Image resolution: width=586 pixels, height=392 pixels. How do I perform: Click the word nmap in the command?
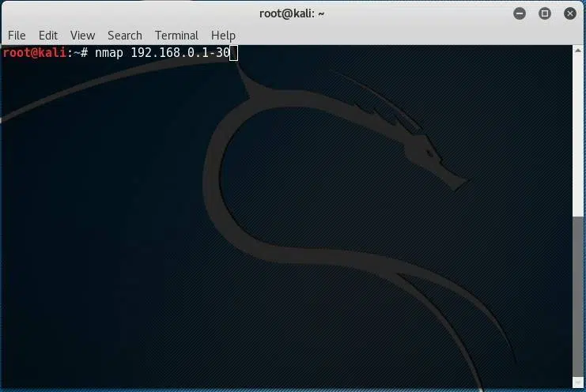pyautogui.click(x=108, y=53)
